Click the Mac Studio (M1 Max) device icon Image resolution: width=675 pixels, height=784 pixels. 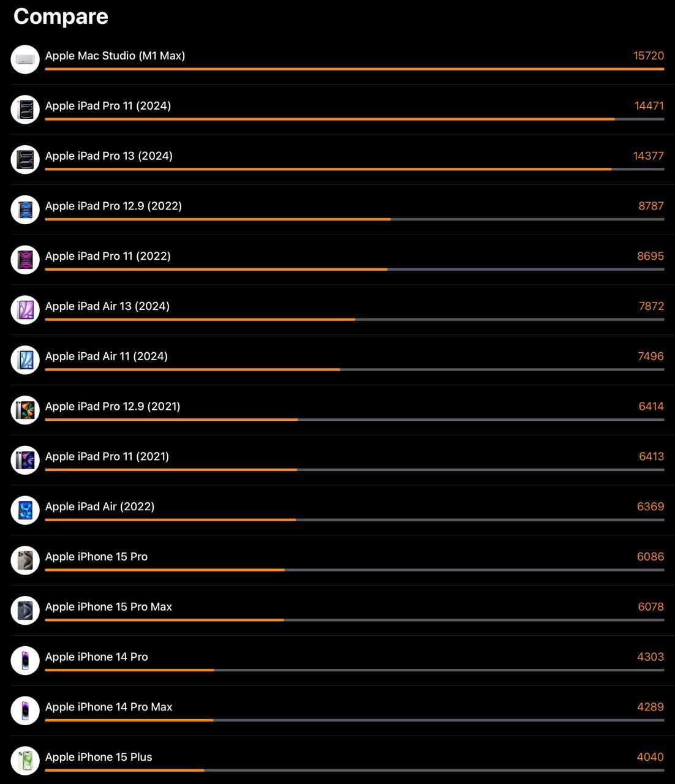click(x=25, y=59)
